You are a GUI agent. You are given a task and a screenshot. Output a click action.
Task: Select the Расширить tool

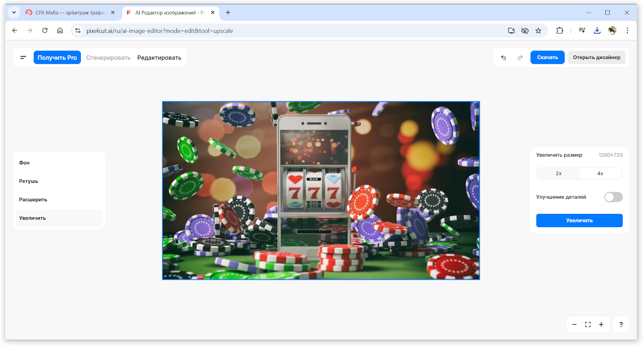[x=59, y=200]
